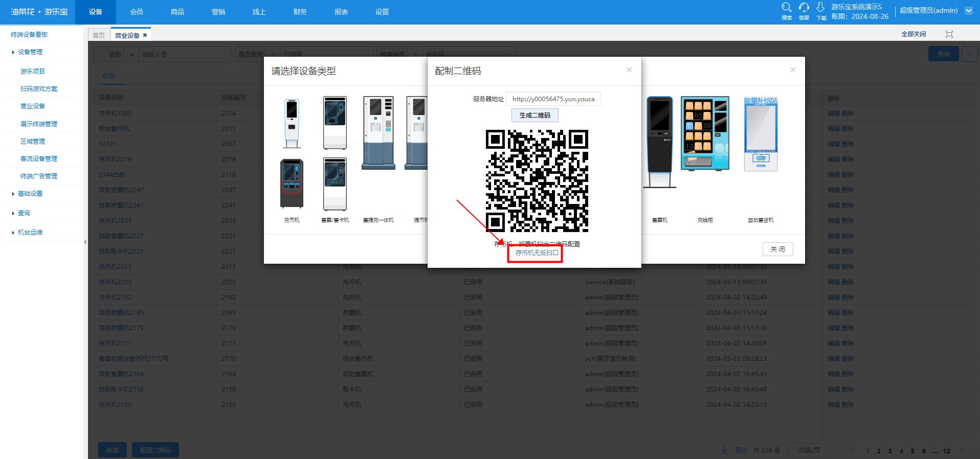The width and height of the screenshot is (980, 459).
Task: Open 区域管理 in the sidebar
Action: tap(33, 142)
